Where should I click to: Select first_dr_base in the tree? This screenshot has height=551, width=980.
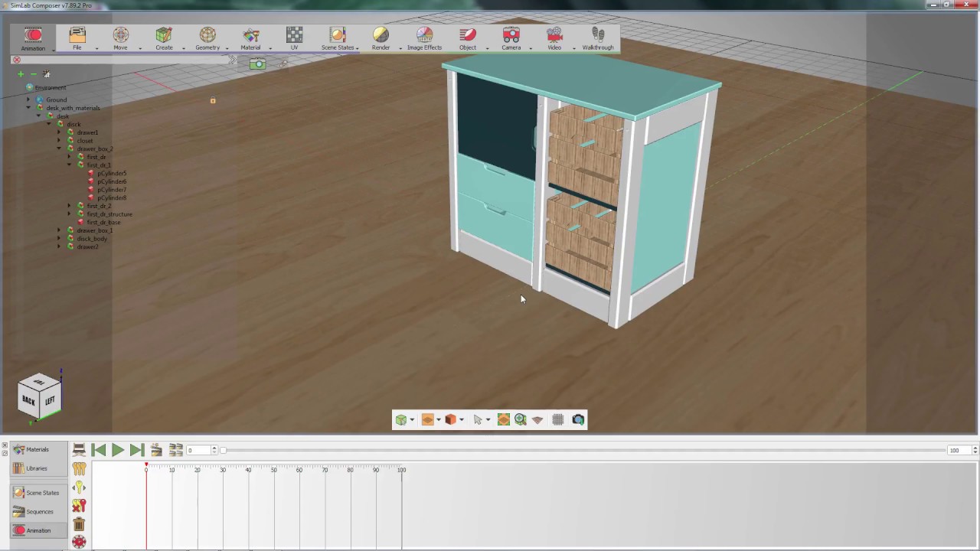point(103,223)
